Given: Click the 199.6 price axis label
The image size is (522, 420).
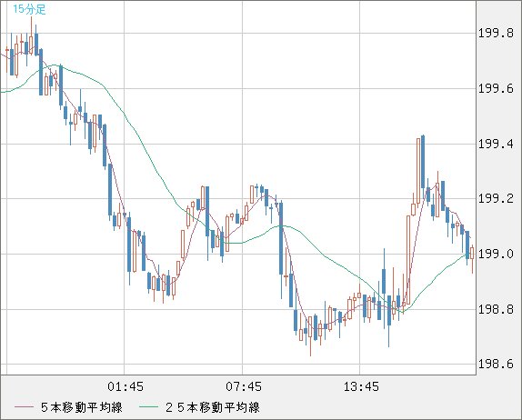Looking at the screenshot, I should point(496,88).
